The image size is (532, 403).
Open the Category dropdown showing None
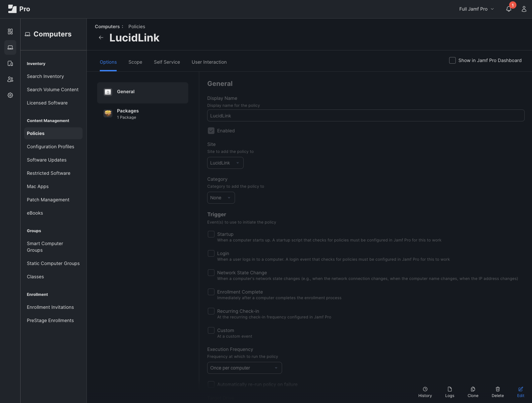tap(221, 198)
